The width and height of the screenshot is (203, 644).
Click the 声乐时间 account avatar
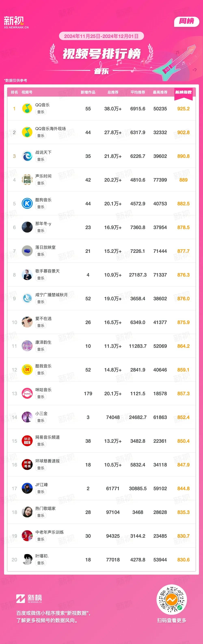click(x=27, y=180)
